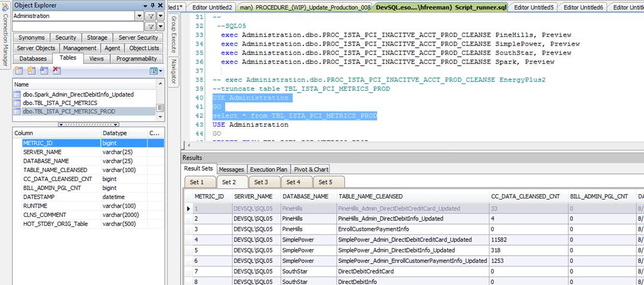The width and height of the screenshot is (644, 285).
Task: Click the Create Table icon in Object Explorer
Action: [x=18, y=71]
